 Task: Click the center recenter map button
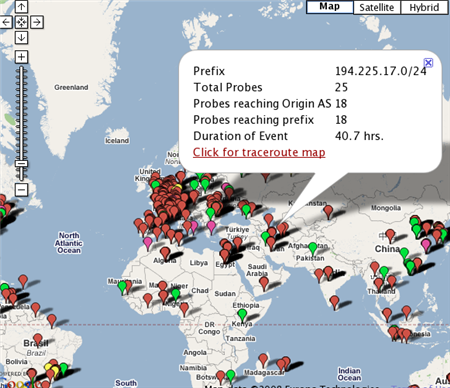tap(21, 22)
